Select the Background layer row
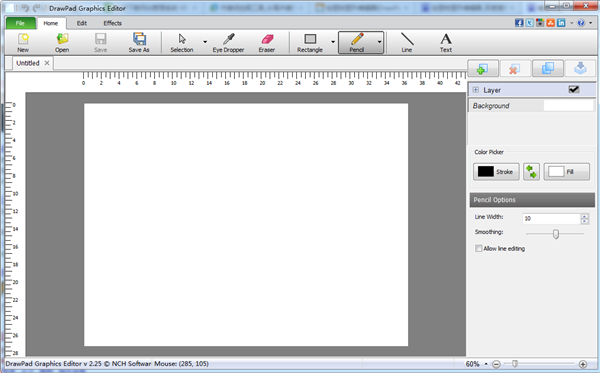The height and width of the screenshot is (373, 600). point(531,106)
